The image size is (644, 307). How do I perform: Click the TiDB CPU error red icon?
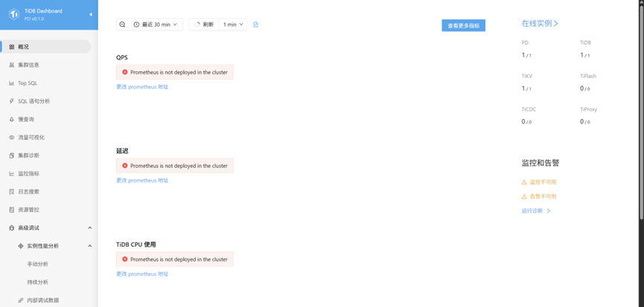[x=125, y=259]
